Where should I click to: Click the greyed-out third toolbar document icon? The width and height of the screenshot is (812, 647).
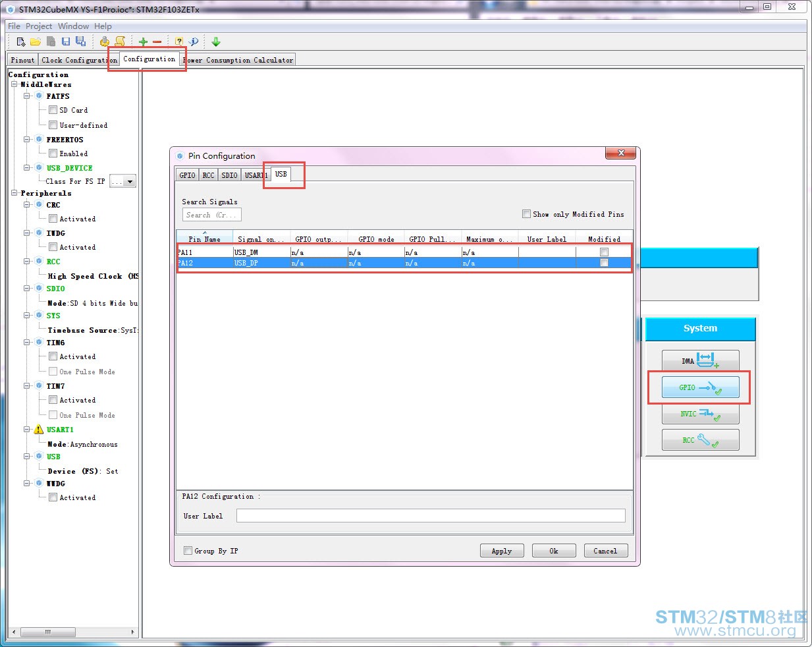point(51,42)
